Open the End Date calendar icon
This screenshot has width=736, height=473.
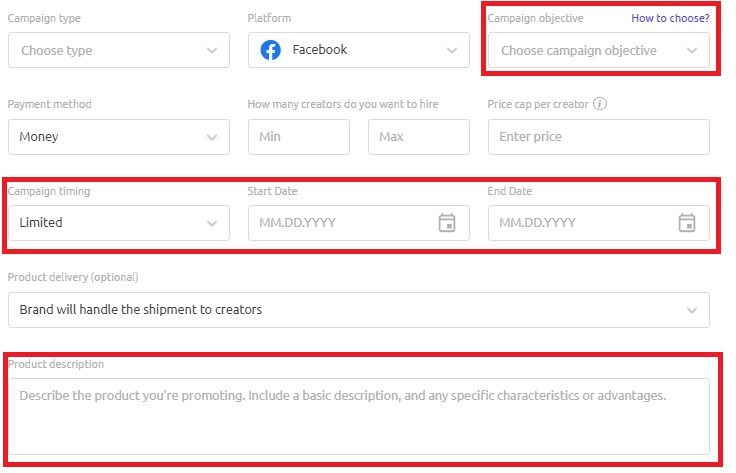[687, 222]
